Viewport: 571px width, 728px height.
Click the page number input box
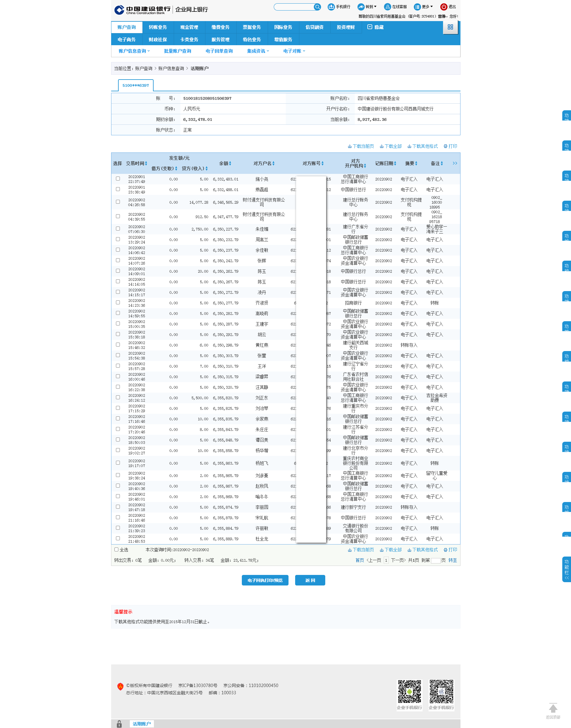[x=435, y=560]
